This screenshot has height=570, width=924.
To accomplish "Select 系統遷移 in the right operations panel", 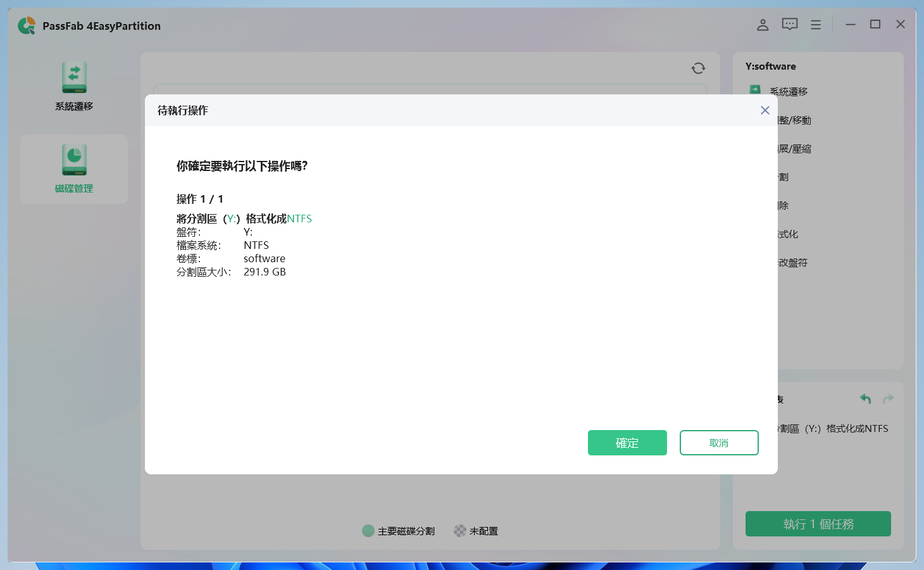I will pos(790,91).
